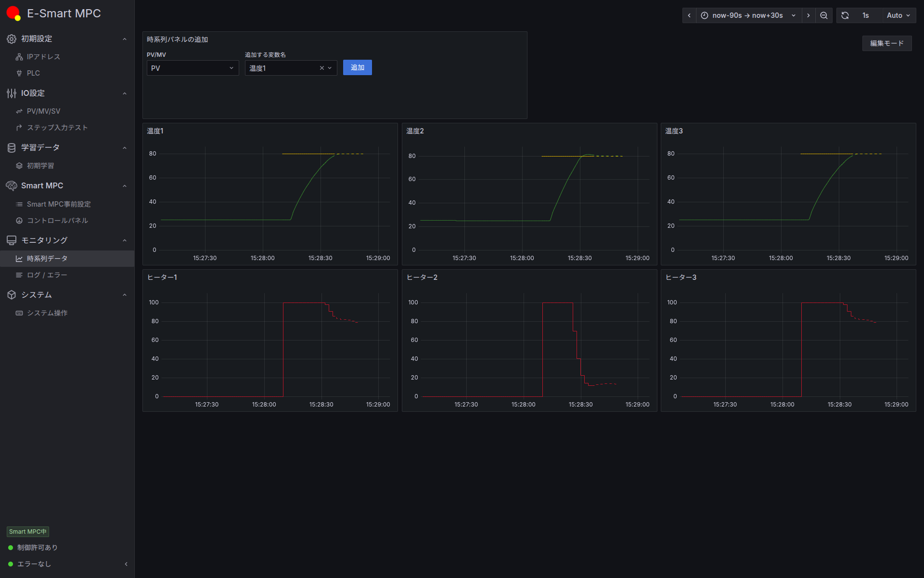The height and width of the screenshot is (578, 924).
Task: Collapse the Smart MPC section
Action: pyautogui.click(x=125, y=186)
